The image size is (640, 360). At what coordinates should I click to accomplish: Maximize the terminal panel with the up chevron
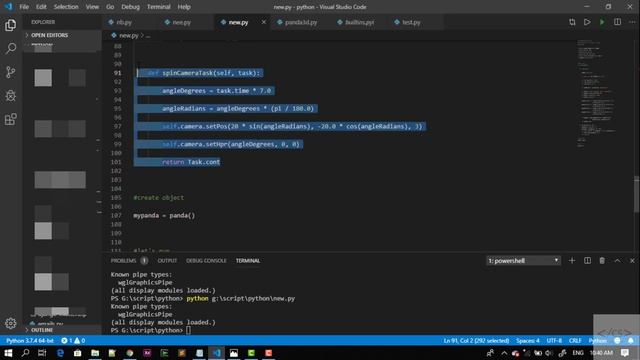point(617,260)
